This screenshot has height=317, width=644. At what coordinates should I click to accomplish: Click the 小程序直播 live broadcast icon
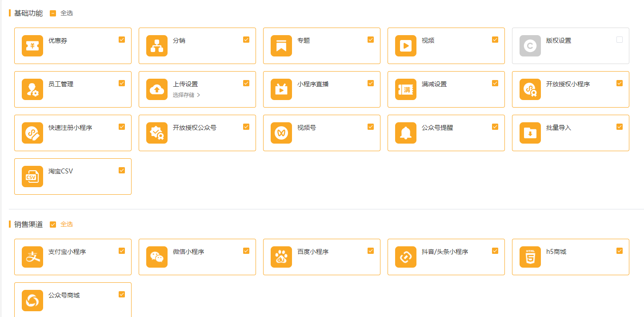281,89
